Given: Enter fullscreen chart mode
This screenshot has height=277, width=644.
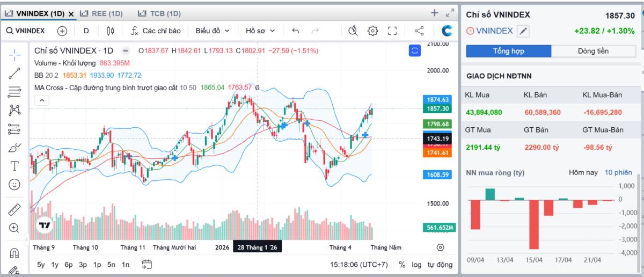Looking at the screenshot, I should coord(392,31).
